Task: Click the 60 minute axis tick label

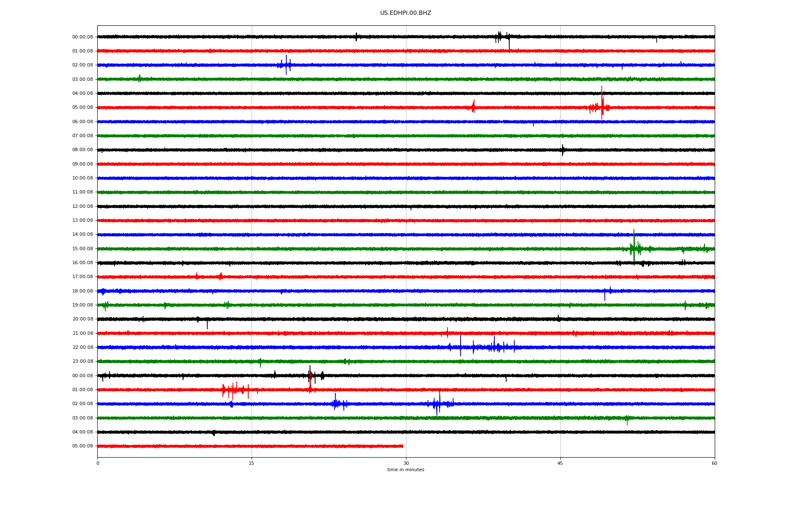Action: point(714,463)
